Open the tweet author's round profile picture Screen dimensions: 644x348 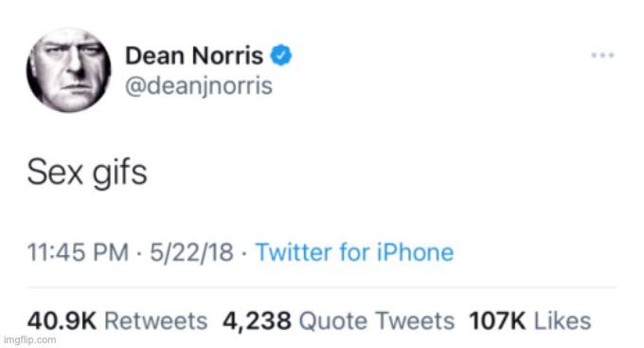68,70
